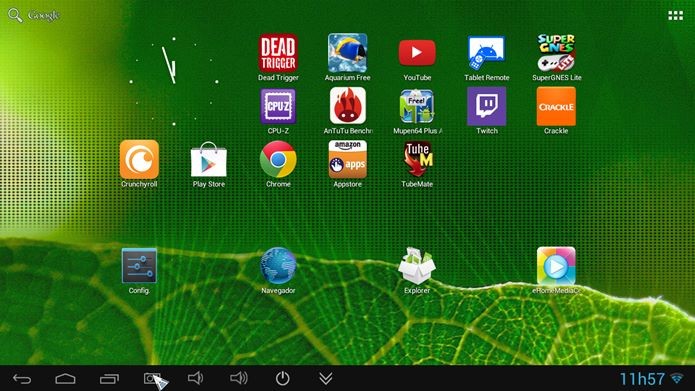
Task: Open the Crunchyroll app
Action: coord(139,160)
